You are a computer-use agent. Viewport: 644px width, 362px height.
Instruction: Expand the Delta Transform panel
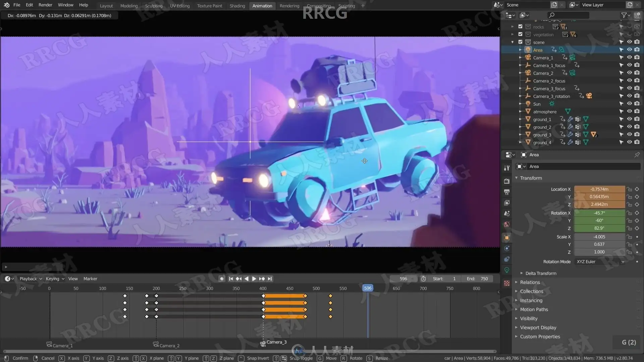tap(540, 273)
